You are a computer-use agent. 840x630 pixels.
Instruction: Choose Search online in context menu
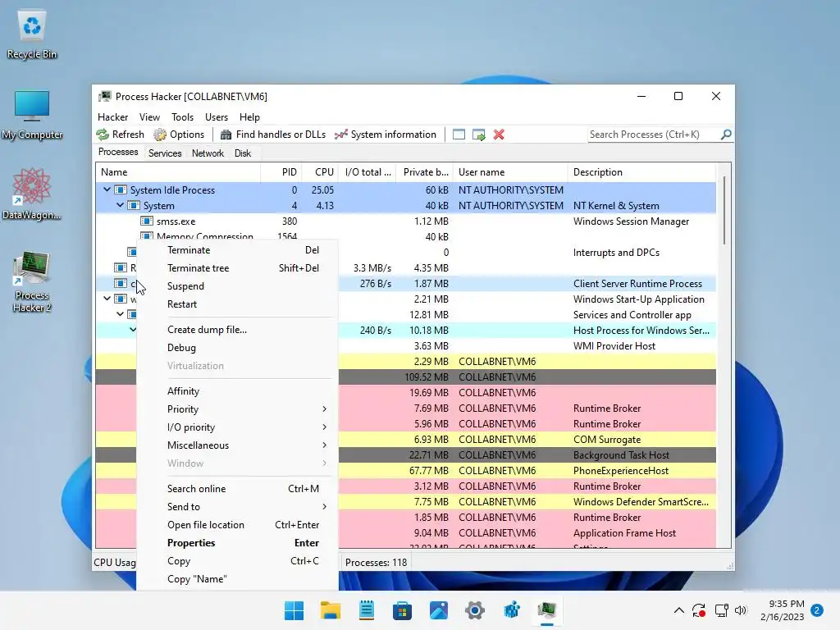pos(237,489)
